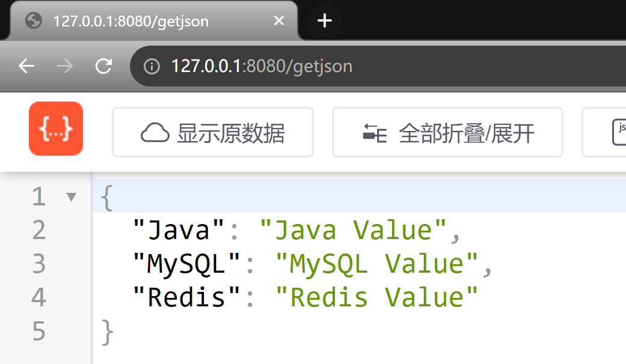Click the "Redis" key text
626x364 pixels.
click(186, 297)
